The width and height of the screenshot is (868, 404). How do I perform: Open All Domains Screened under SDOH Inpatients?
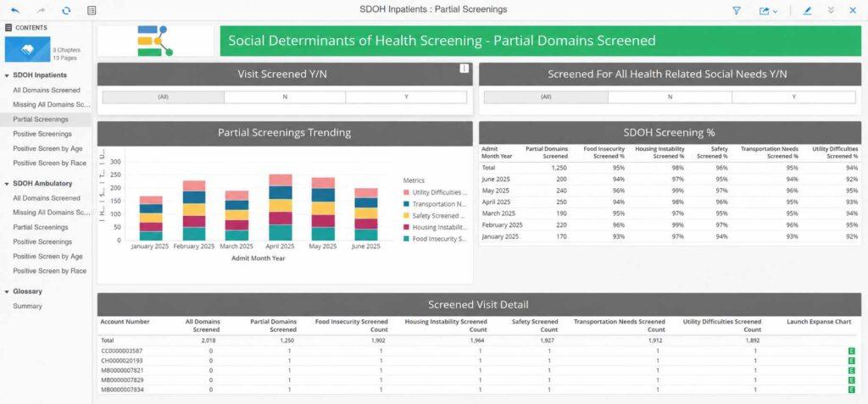point(47,91)
